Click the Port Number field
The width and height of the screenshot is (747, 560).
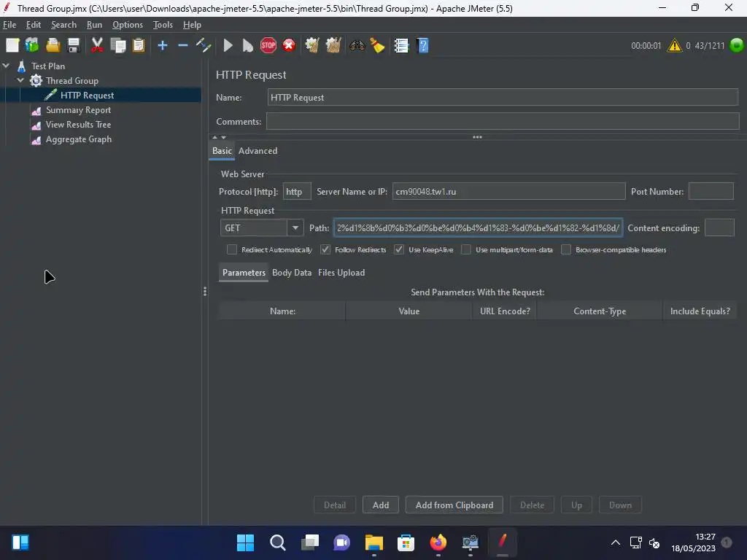point(711,192)
